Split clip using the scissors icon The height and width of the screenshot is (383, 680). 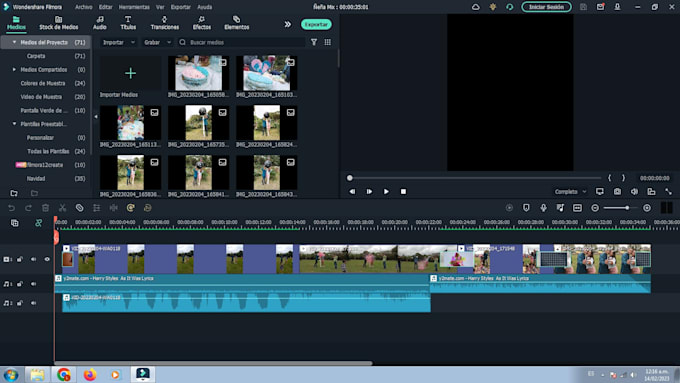click(x=62, y=208)
